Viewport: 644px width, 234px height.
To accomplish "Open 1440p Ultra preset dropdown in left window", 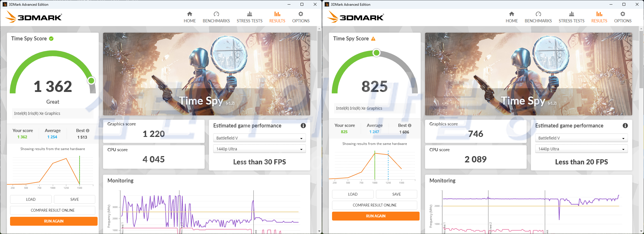I will click(x=259, y=149).
